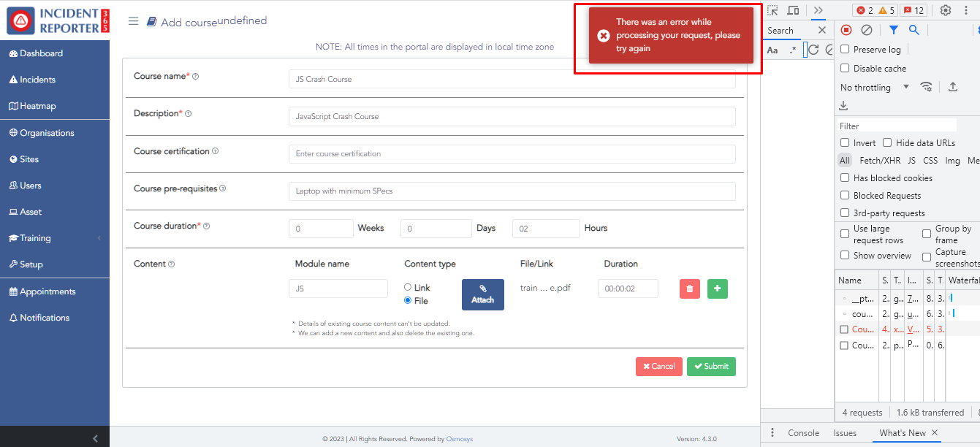Delete the JS module with trash icon
The width and height of the screenshot is (980, 447).
point(690,289)
